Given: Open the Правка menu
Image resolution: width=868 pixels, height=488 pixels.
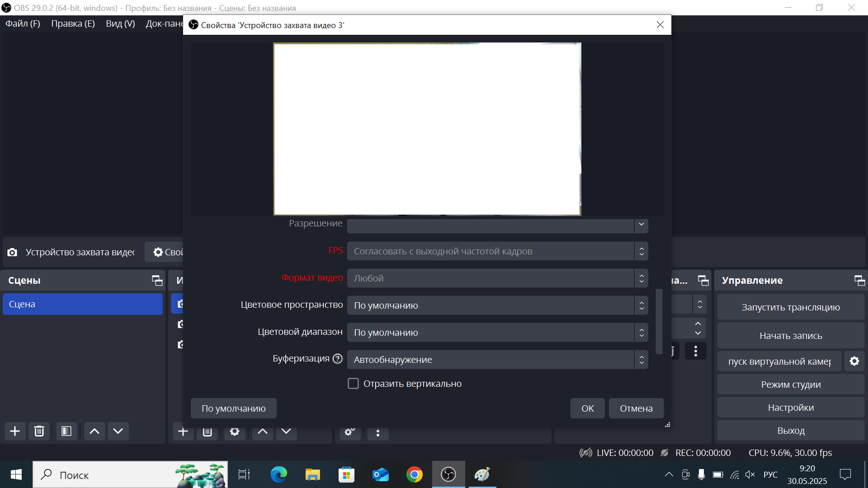Looking at the screenshot, I should point(72,23).
